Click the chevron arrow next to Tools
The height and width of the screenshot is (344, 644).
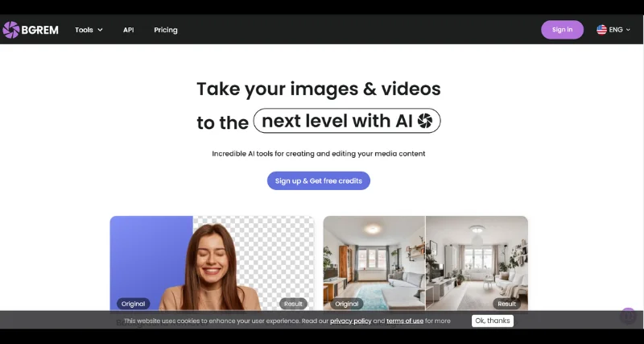101,30
